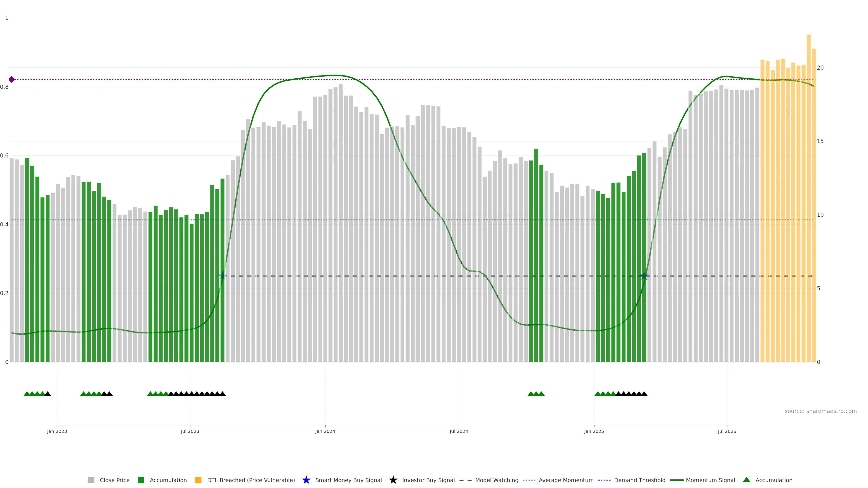Click the blue star marker near March 2025

pyautogui.click(x=644, y=276)
